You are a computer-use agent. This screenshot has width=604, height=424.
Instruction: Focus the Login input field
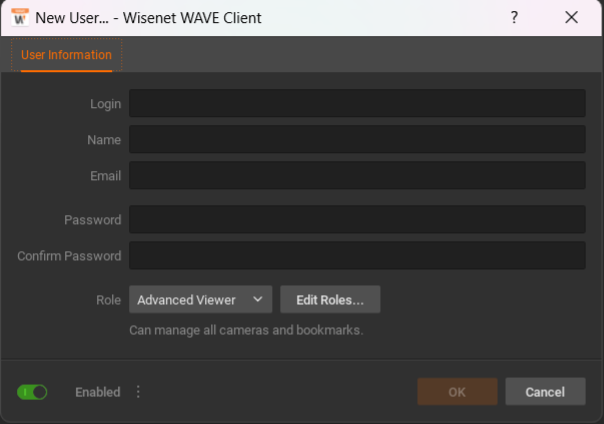click(x=357, y=103)
